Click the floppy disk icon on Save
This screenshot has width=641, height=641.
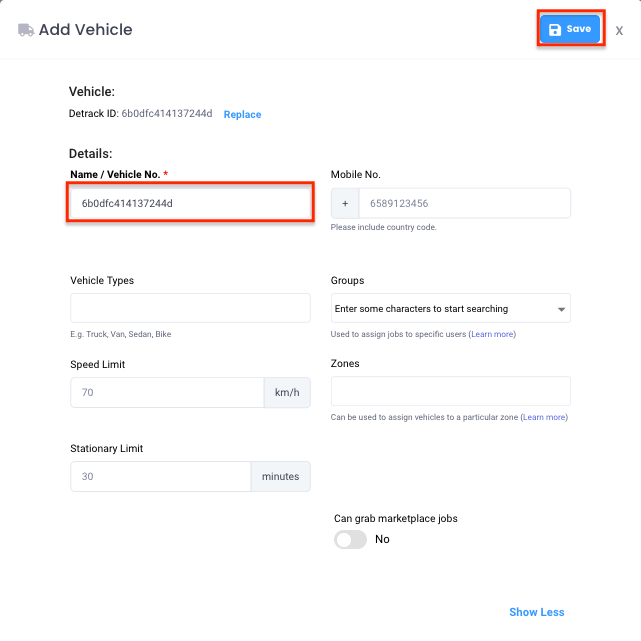tap(555, 29)
